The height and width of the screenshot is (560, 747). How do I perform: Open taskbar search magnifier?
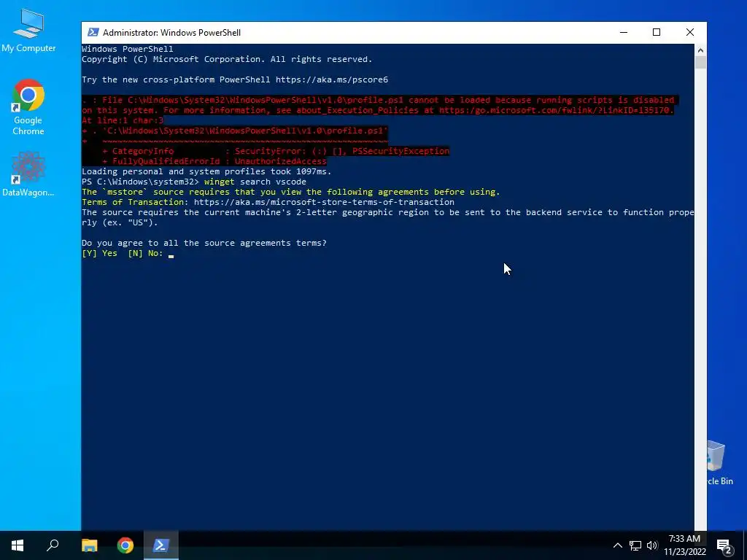click(53, 545)
